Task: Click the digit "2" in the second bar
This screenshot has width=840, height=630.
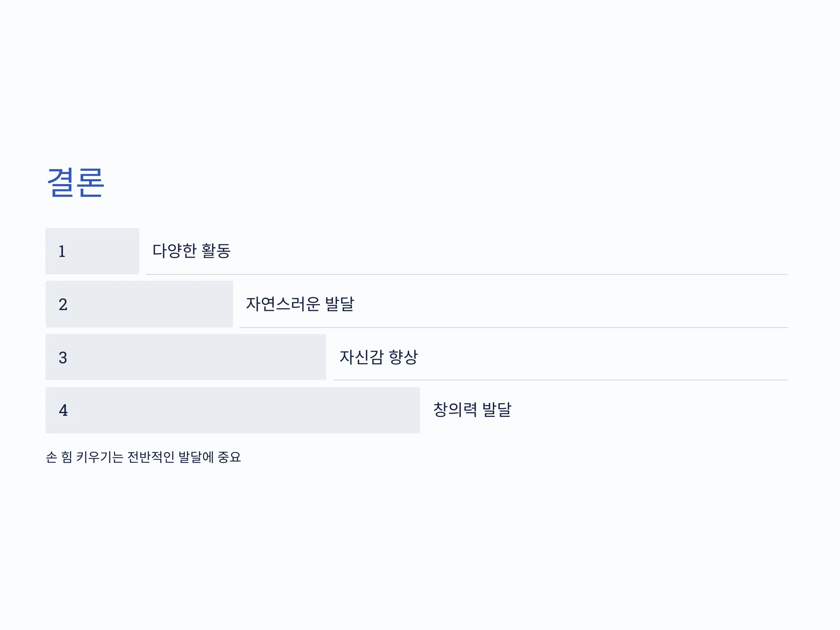Action: pos(63,304)
